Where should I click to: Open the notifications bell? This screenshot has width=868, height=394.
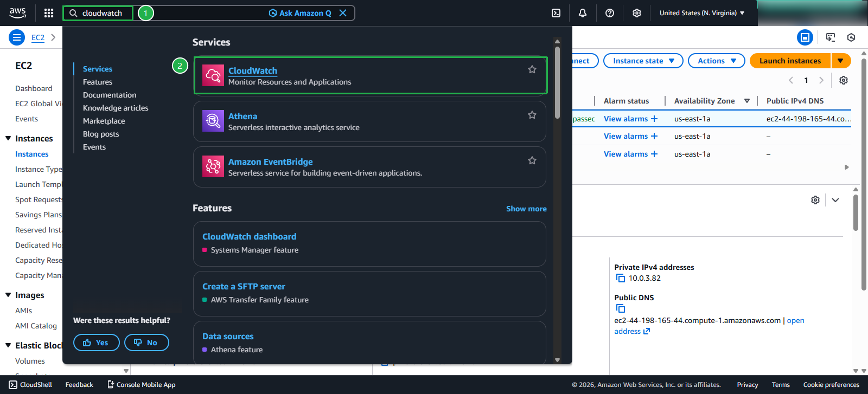pos(583,13)
